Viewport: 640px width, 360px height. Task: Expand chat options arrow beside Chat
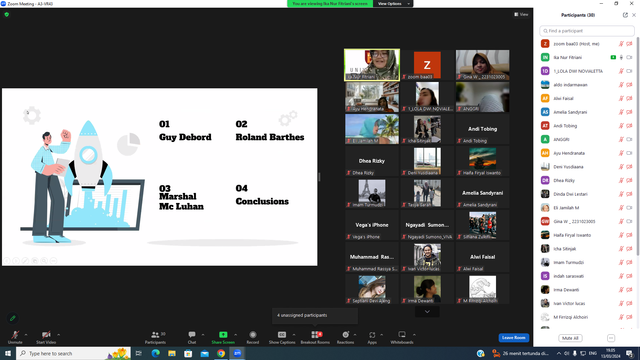coord(203,335)
